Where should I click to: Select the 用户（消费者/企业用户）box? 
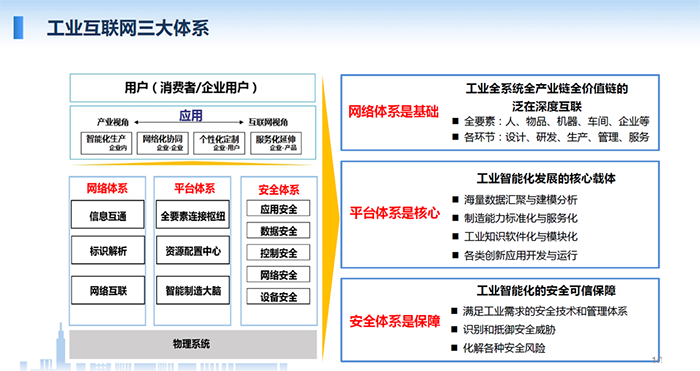[x=192, y=88]
